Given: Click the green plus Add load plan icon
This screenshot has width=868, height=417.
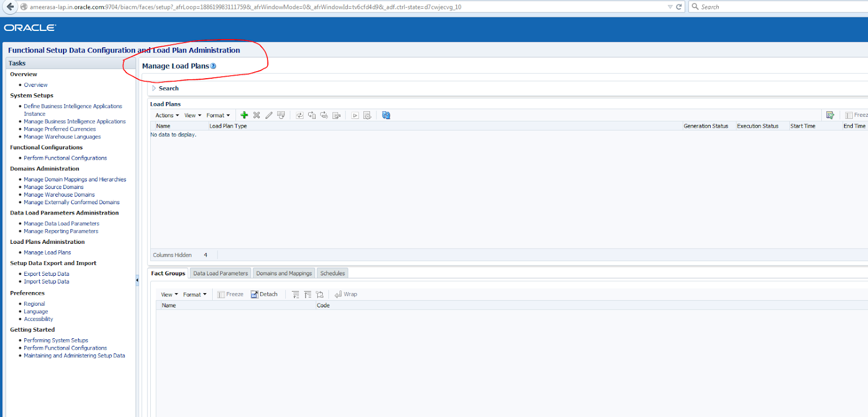Looking at the screenshot, I should tap(244, 115).
